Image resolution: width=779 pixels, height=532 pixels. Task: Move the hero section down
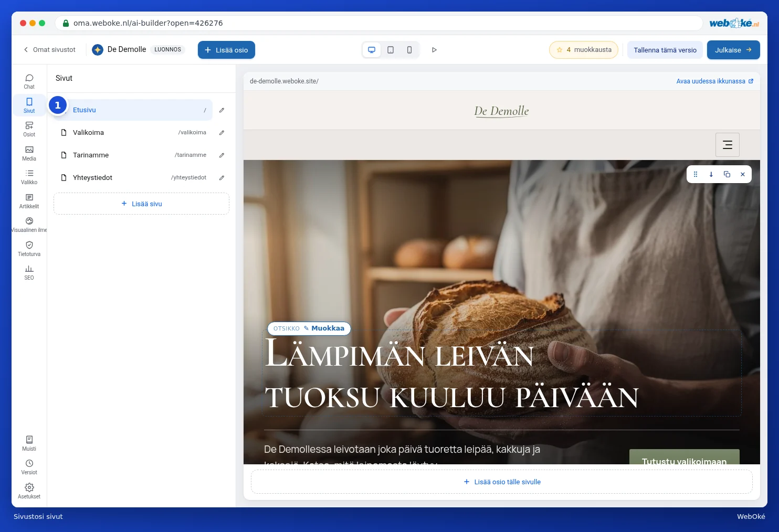711,174
